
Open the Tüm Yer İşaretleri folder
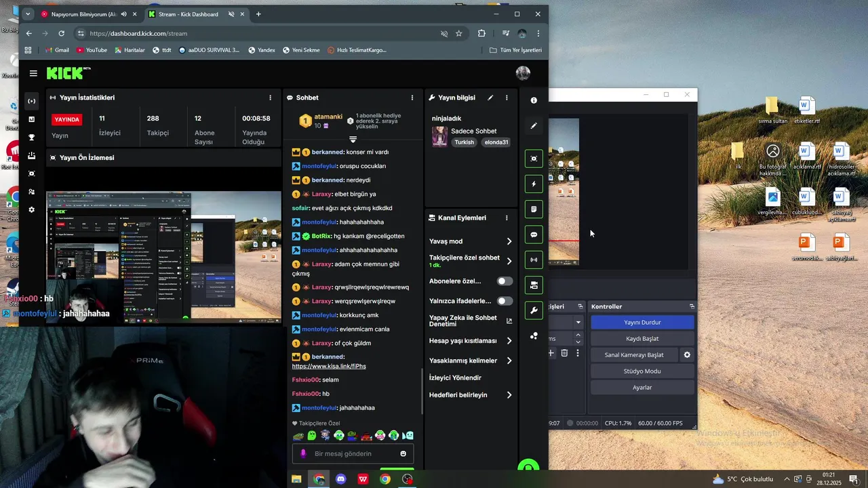coord(515,50)
